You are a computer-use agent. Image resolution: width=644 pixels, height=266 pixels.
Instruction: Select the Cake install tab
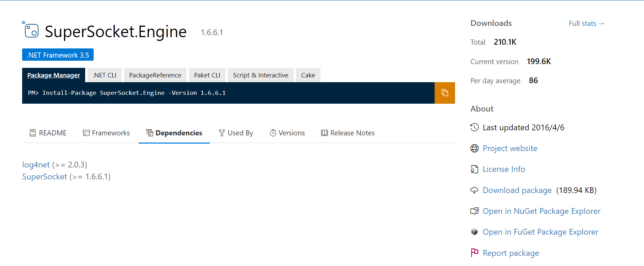click(x=308, y=75)
